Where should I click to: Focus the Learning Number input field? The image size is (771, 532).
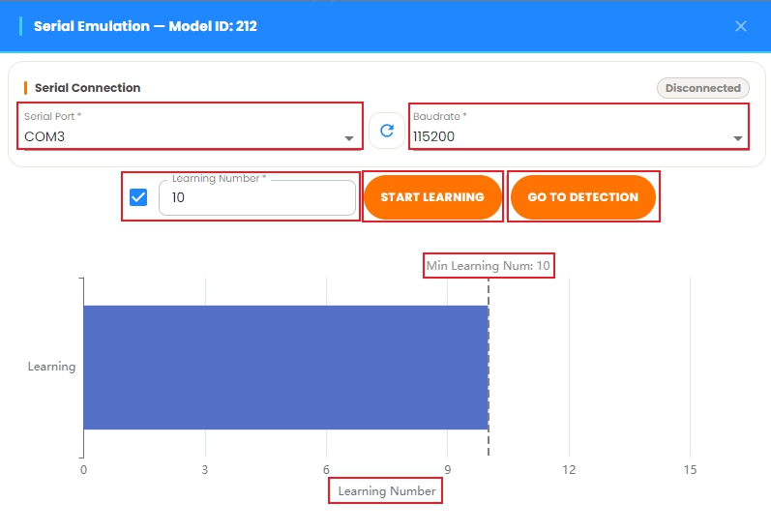pos(257,197)
